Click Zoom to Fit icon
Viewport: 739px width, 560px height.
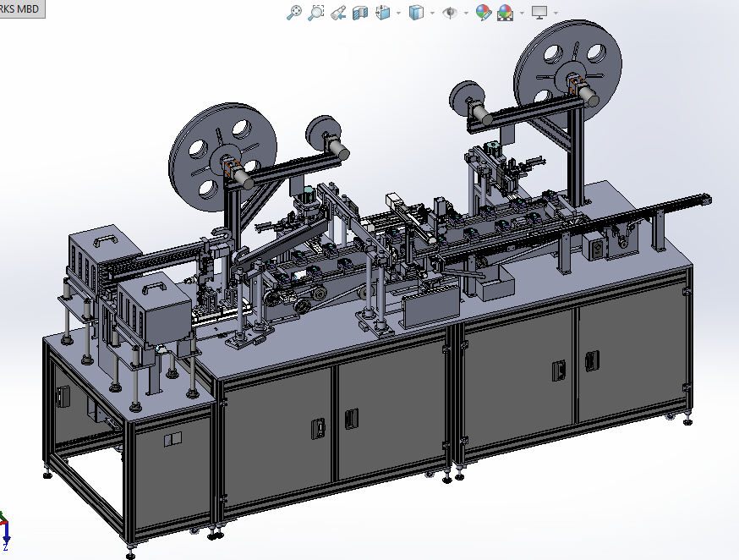point(294,13)
